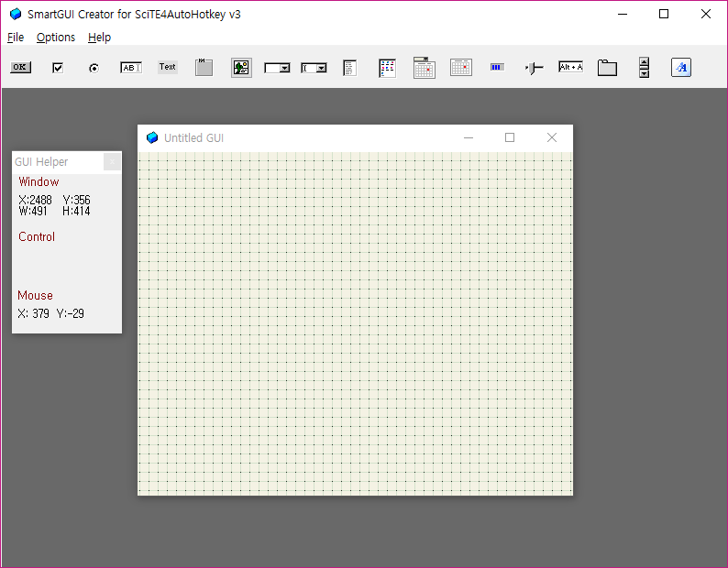Select the ListView control tool
728x568 pixels.
387,68
